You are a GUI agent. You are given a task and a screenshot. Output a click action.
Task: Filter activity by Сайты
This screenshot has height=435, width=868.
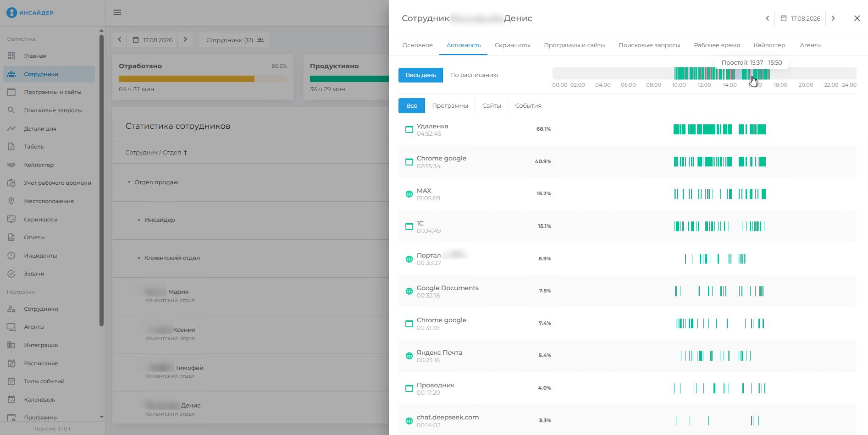pyautogui.click(x=492, y=105)
